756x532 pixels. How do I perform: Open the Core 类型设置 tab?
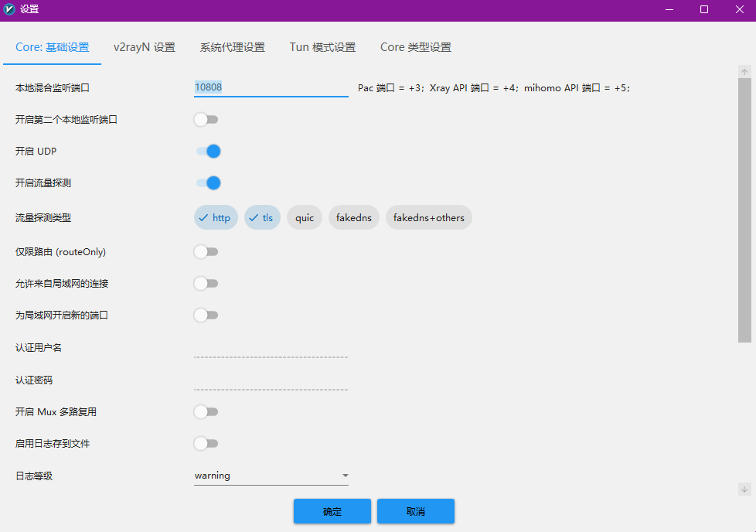click(416, 47)
